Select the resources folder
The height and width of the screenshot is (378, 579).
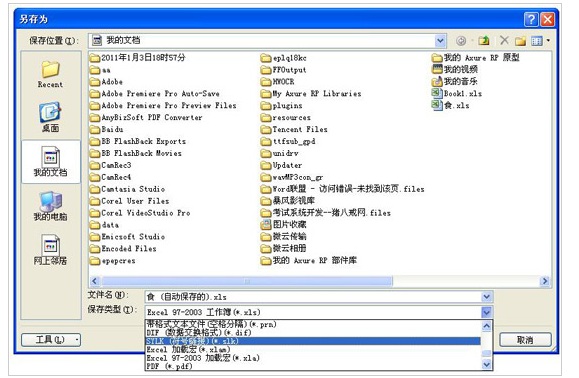click(285, 117)
